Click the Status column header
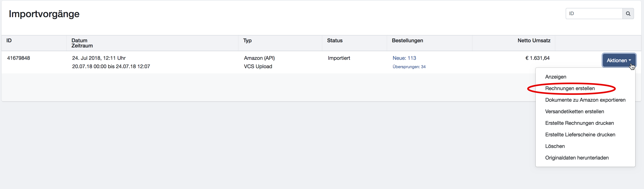This screenshot has width=644, height=189. click(335, 41)
